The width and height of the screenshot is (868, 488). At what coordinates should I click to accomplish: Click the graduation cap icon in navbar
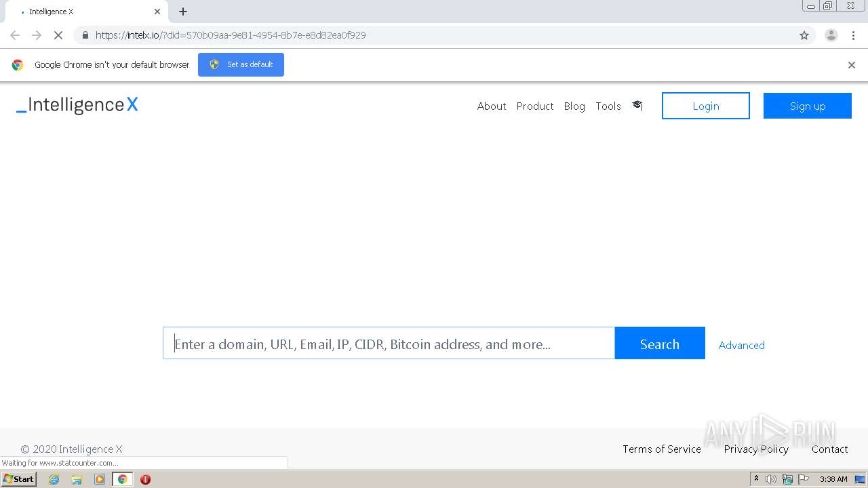pyautogui.click(x=637, y=106)
